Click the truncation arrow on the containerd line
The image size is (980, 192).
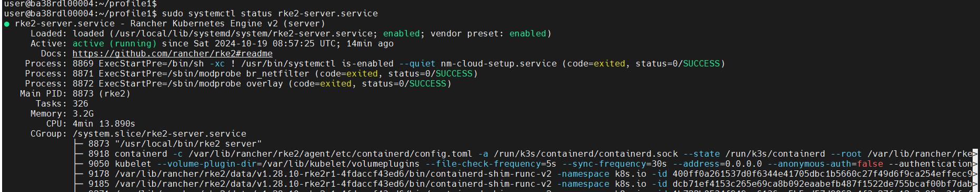point(975,154)
